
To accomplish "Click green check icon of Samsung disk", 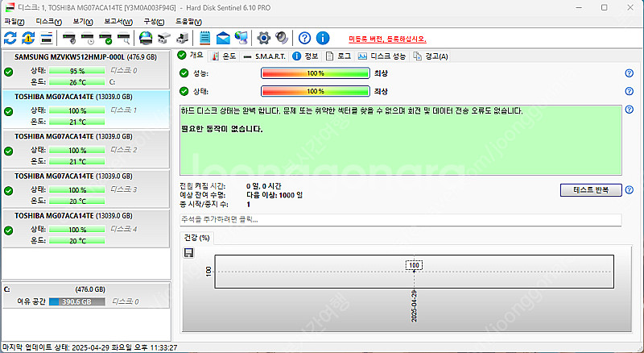I will point(8,72).
